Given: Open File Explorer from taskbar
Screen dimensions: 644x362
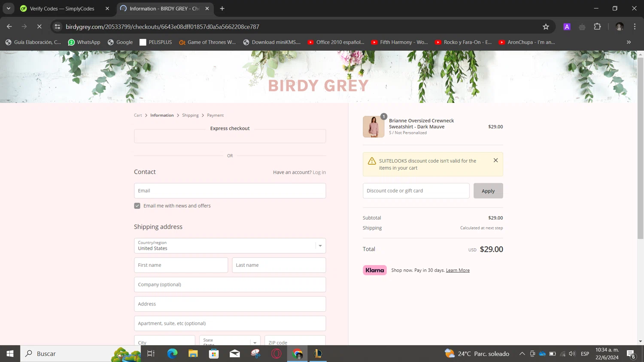Looking at the screenshot, I should click(x=193, y=353).
